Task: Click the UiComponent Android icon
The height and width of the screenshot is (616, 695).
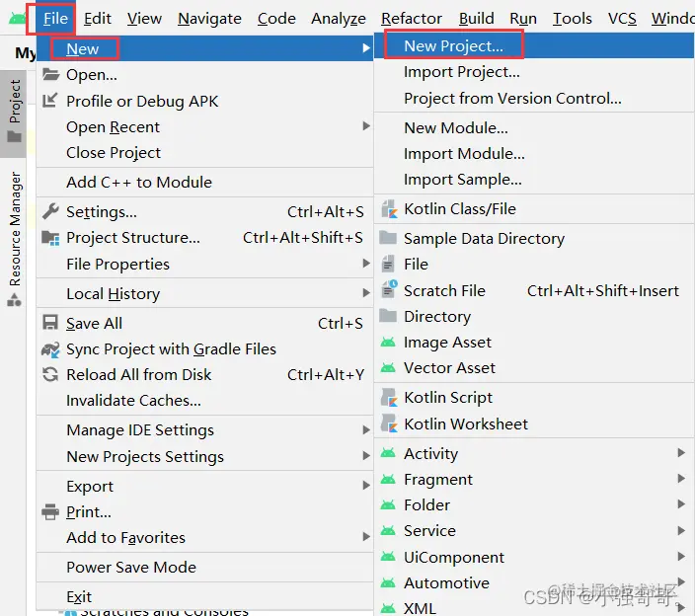Action: click(x=388, y=557)
